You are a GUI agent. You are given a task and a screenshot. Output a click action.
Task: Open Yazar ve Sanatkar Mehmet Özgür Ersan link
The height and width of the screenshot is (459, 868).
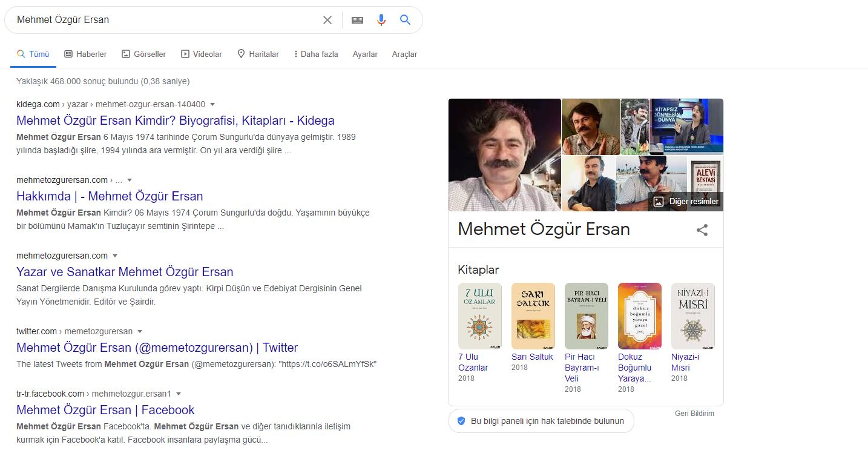(125, 272)
